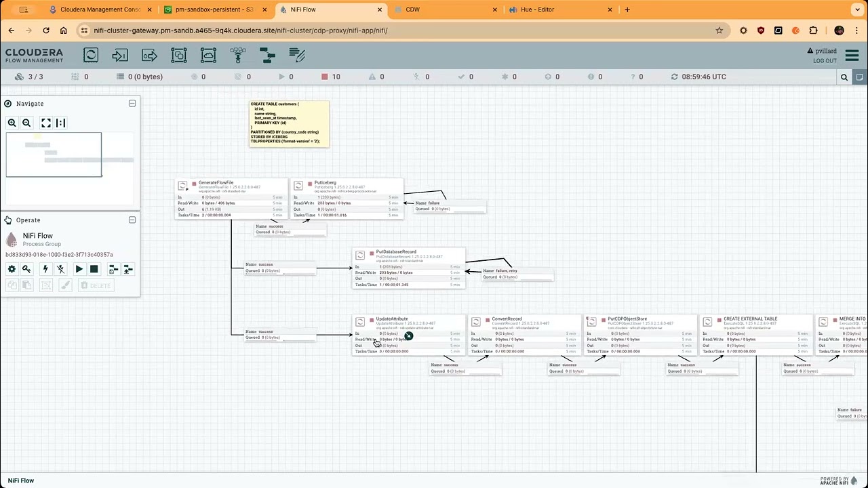This screenshot has height=488, width=868.
Task: Switch to the pm-sandbox-persistent S3 tab
Action: tap(214, 9)
